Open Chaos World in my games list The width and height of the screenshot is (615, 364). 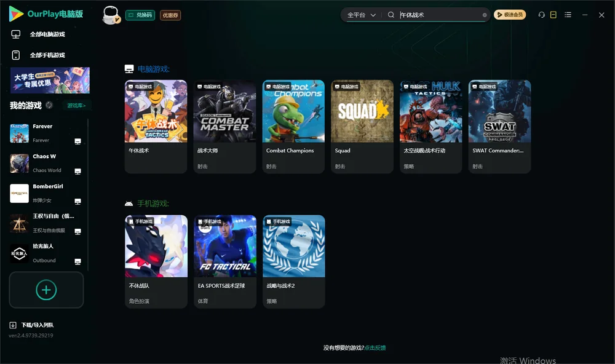47,163
